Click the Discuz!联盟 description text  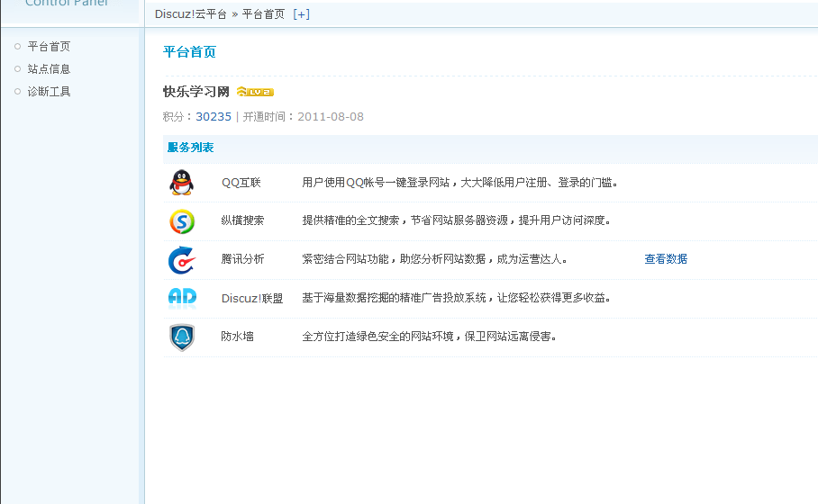457,298
